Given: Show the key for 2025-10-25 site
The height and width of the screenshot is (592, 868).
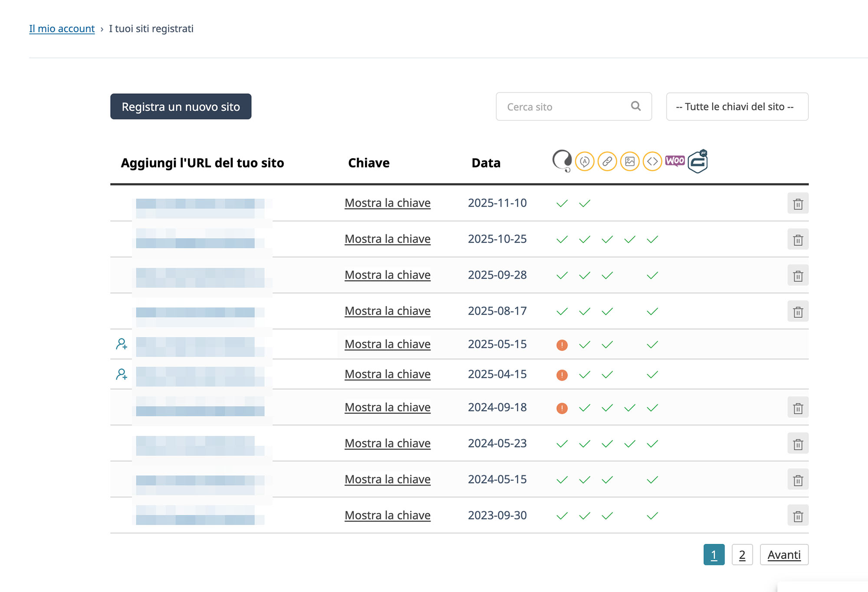Looking at the screenshot, I should 387,239.
